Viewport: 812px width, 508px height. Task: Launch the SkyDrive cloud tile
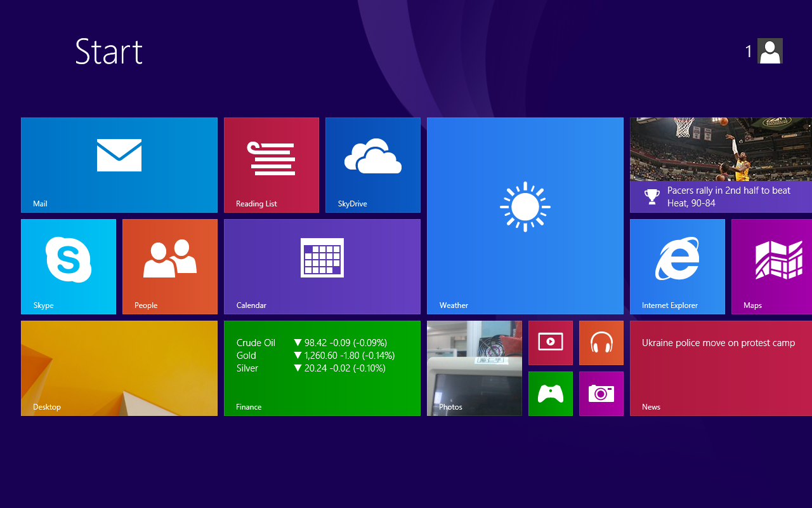pos(373,165)
